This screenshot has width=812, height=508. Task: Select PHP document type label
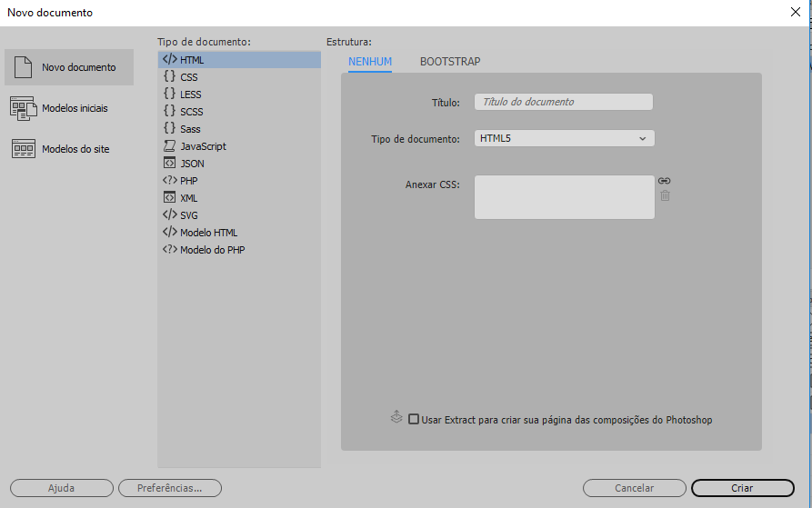click(x=189, y=181)
